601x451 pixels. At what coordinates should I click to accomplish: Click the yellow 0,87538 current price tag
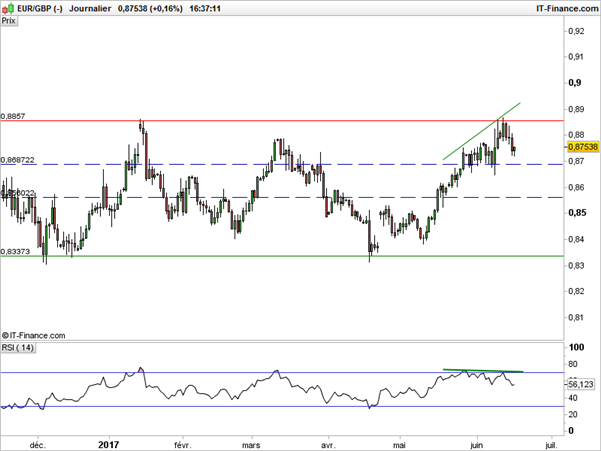[x=583, y=147]
